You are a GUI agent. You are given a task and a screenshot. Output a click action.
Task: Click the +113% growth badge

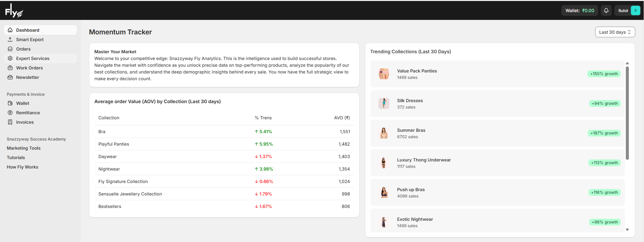604,163
